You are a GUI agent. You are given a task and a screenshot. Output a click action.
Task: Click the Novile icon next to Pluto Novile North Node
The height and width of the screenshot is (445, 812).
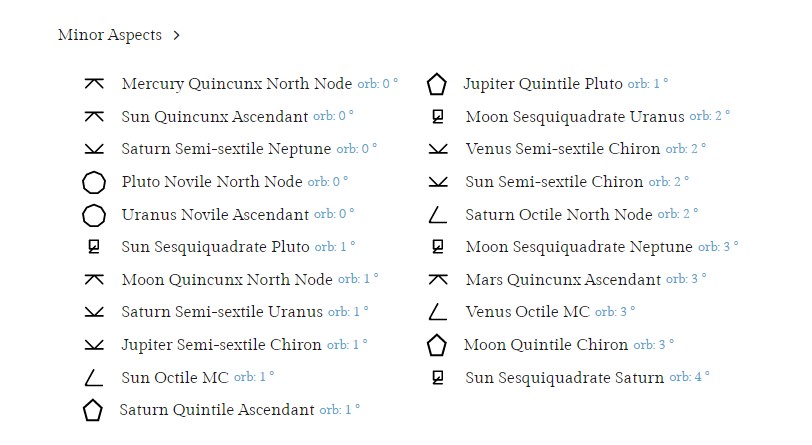coord(94,182)
